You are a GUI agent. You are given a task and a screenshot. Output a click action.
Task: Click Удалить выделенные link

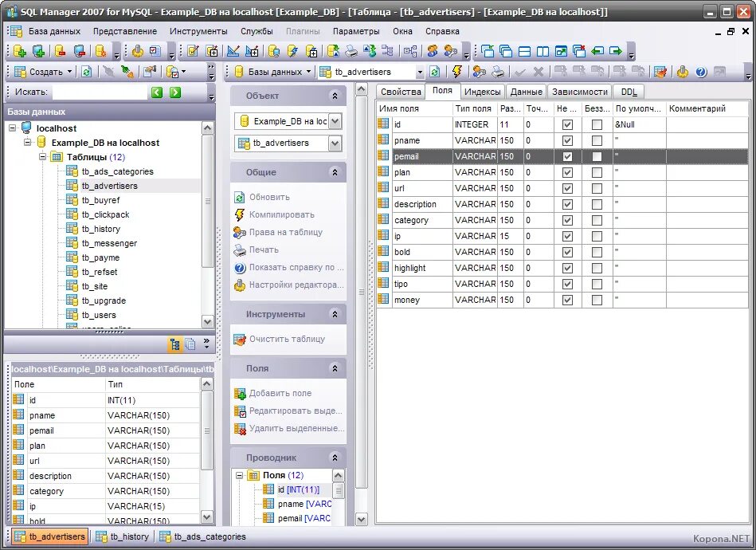296,428
